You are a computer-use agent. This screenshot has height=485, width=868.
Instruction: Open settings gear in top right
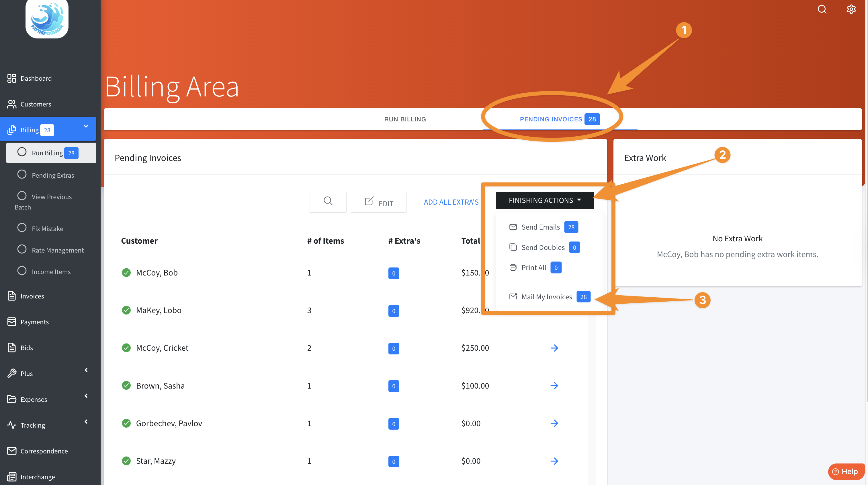click(851, 9)
